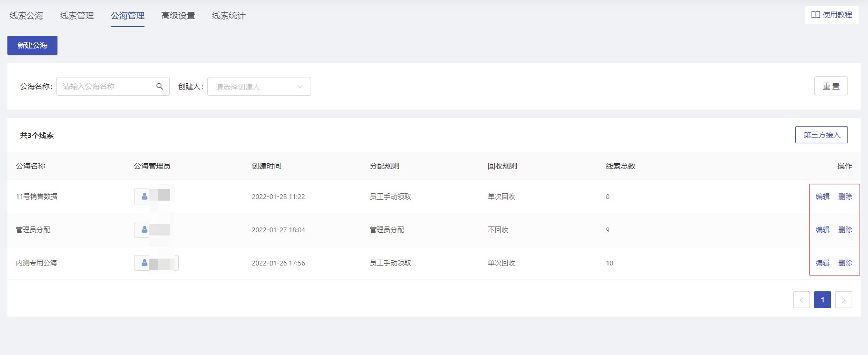Switch to the 线索公海 tab
Viewport: 868px width, 355px height.
coord(26,16)
